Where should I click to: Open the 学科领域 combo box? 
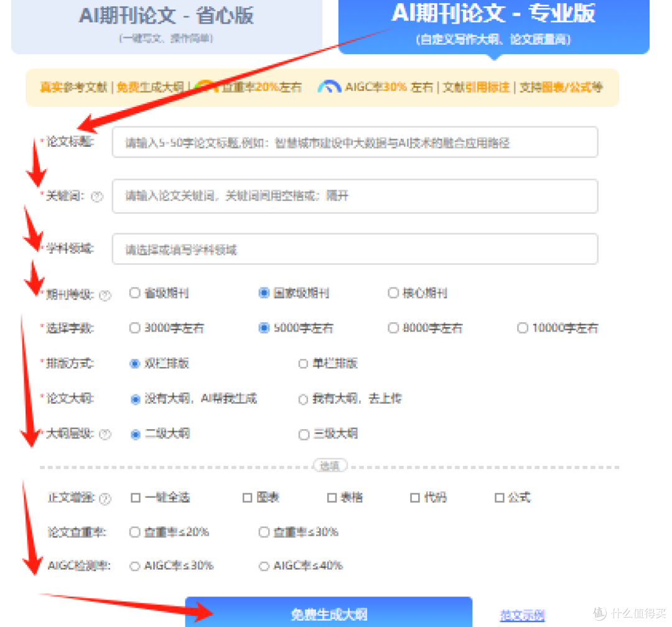355,249
